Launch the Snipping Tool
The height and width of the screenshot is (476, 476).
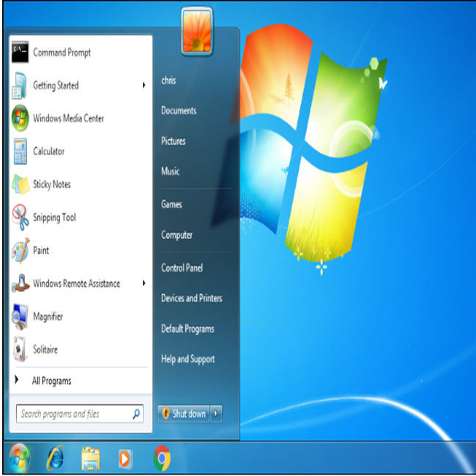click(54, 217)
